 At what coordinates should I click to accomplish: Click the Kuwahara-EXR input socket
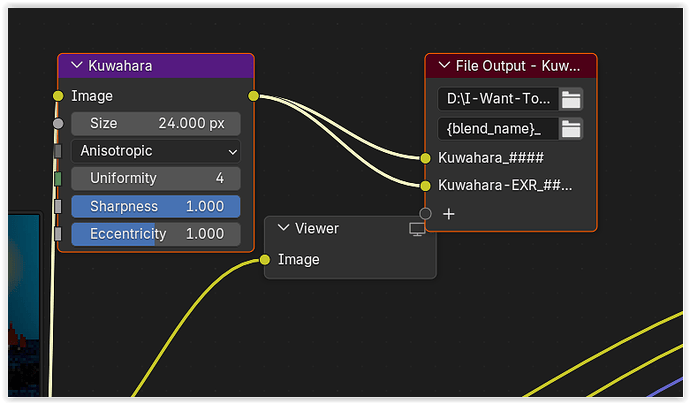[425, 186]
